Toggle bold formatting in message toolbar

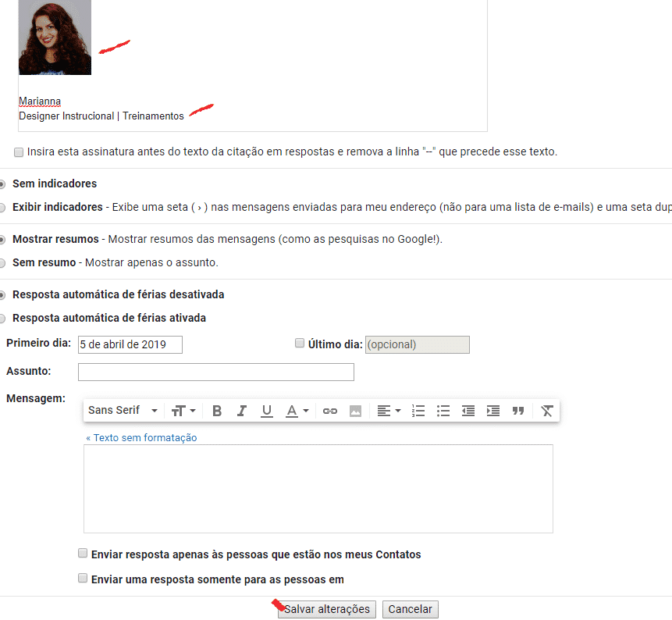[217, 411]
